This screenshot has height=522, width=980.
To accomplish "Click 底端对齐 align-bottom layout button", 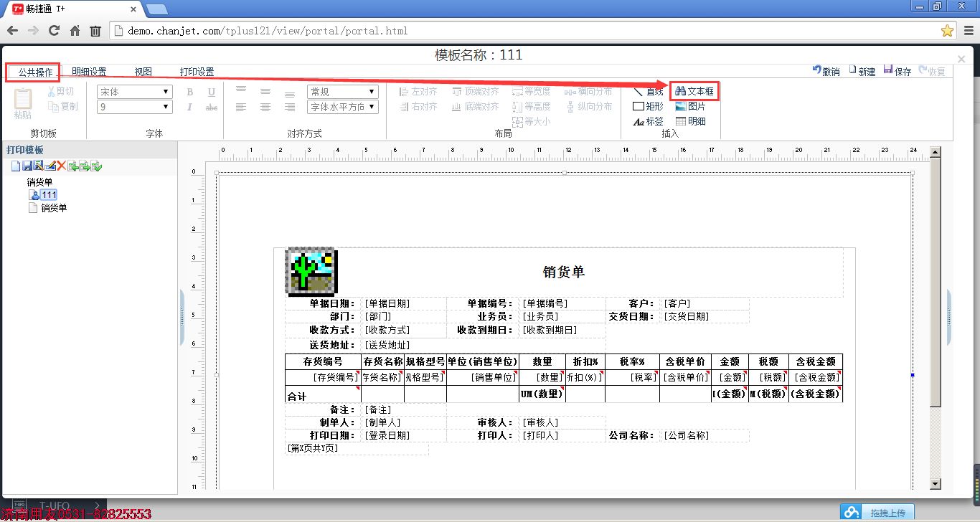I will pyautogui.click(x=476, y=106).
